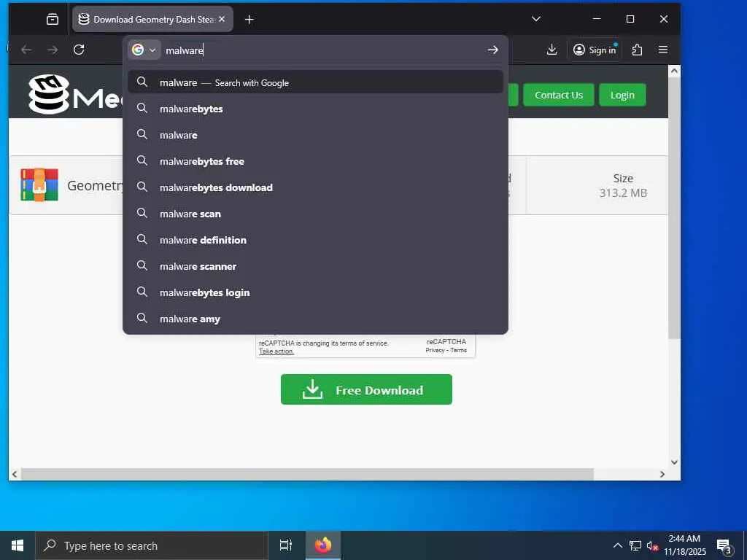Minimize the Firefox window
The height and width of the screenshot is (560, 747).
[x=597, y=19]
